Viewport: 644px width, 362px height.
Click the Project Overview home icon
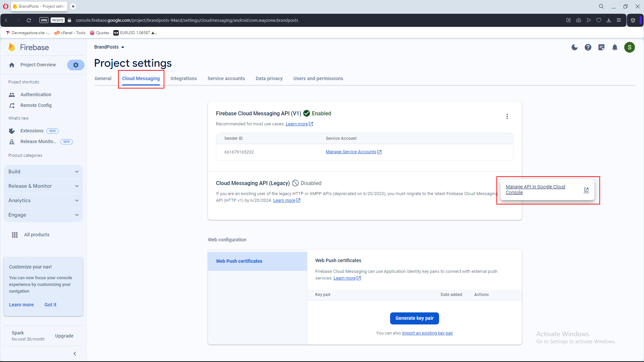(x=12, y=65)
